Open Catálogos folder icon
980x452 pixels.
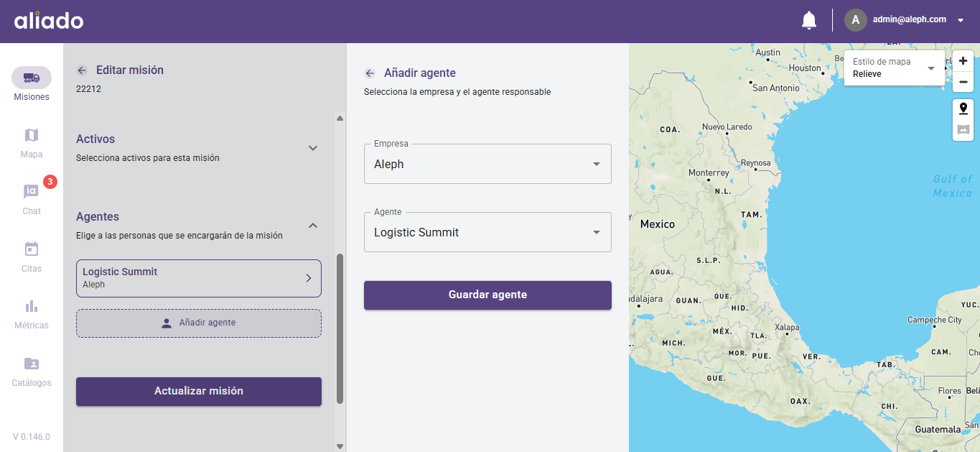[x=32, y=364]
